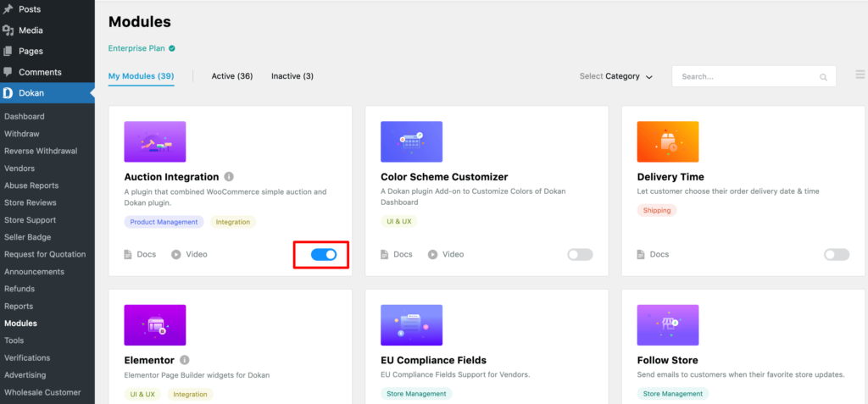Screen dimensions: 868x404
Task: Click Docs document icon on Delivery Time card
Action: (x=641, y=255)
